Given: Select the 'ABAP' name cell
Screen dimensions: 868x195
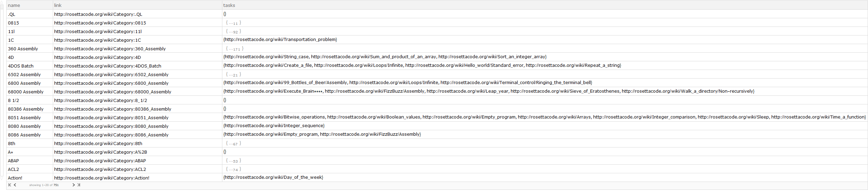Looking at the screenshot, I should 30,161.
